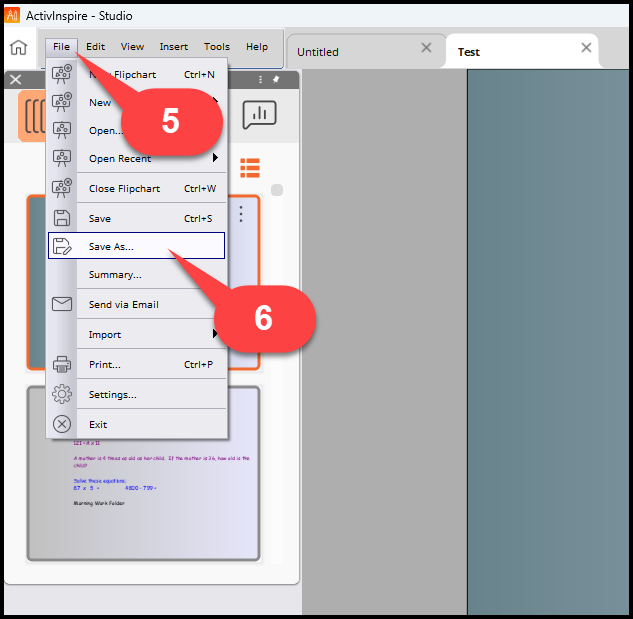Close the Test flipchart tab
633x619 pixels.
click(587, 48)
